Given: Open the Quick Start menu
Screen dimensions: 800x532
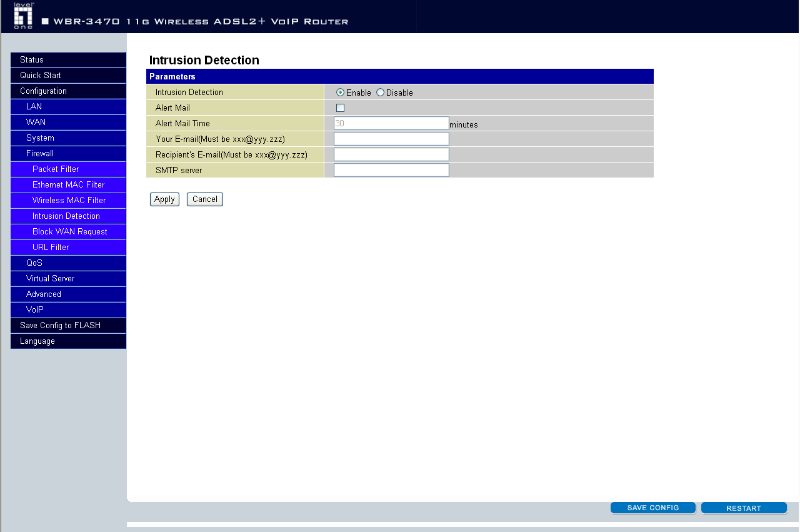Looking at the screenshot, I should [68, 76].
